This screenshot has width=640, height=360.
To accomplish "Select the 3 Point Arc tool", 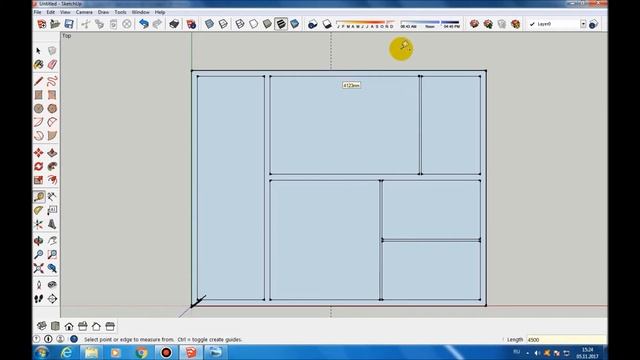I will (38, 135).
